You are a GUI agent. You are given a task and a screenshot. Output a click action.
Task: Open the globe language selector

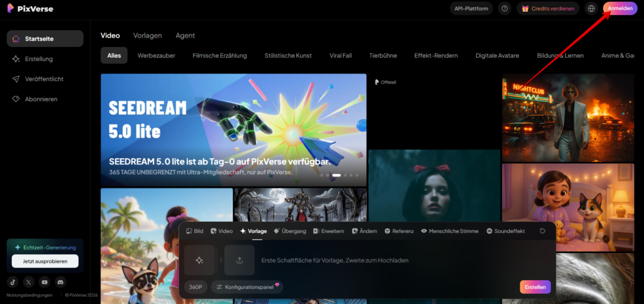point(591,8)
